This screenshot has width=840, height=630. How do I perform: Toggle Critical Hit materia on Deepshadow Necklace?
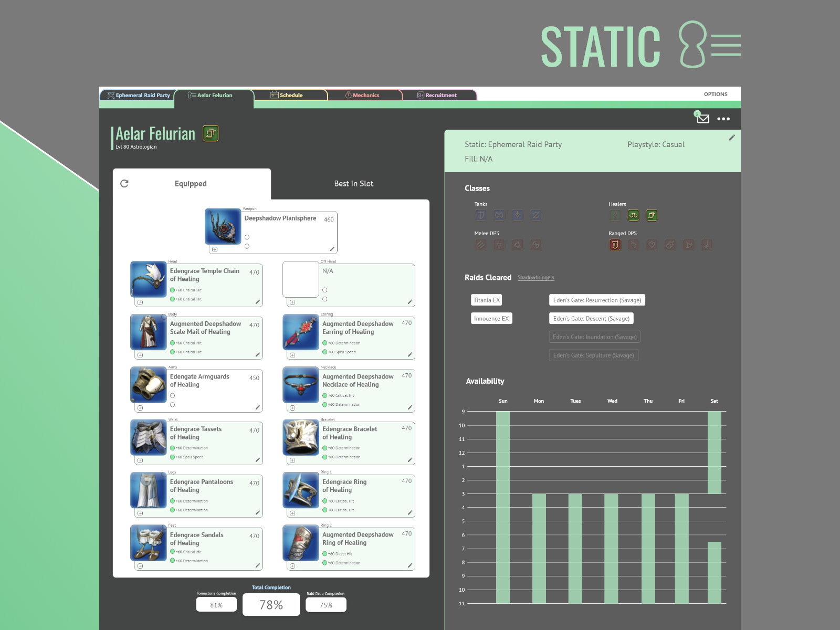click(325, 395)
